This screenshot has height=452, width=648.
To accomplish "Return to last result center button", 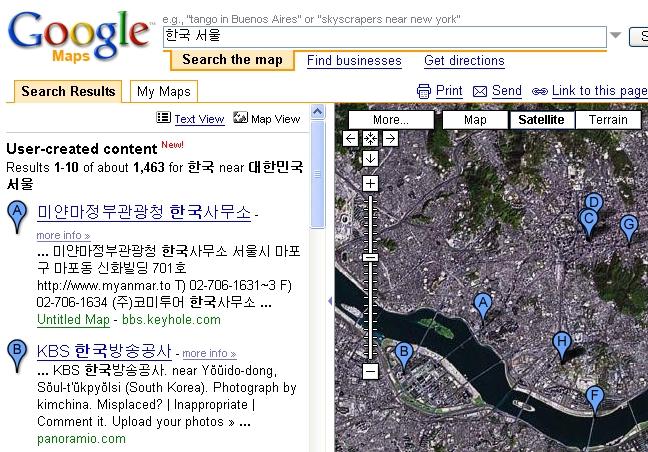I will click(x=370, y=138).
